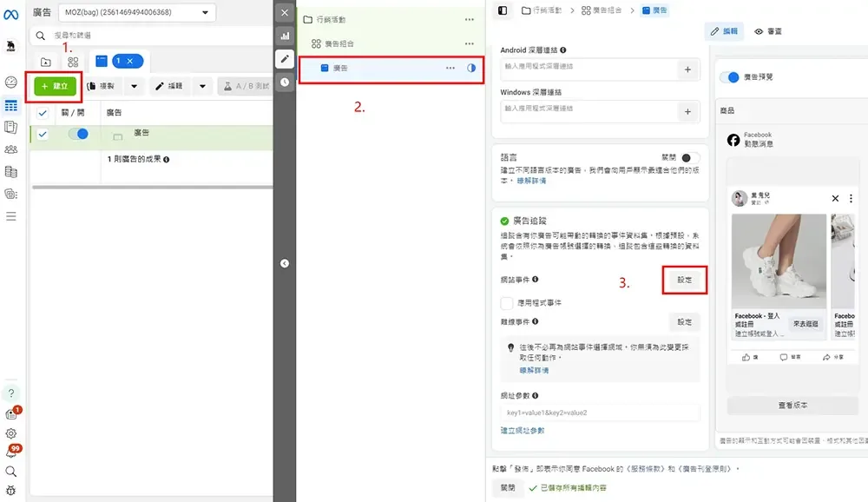Screen dimensions: 868x502
Task: Click in the 網址參數 key1=value1 field
Action: click(600, 413)
